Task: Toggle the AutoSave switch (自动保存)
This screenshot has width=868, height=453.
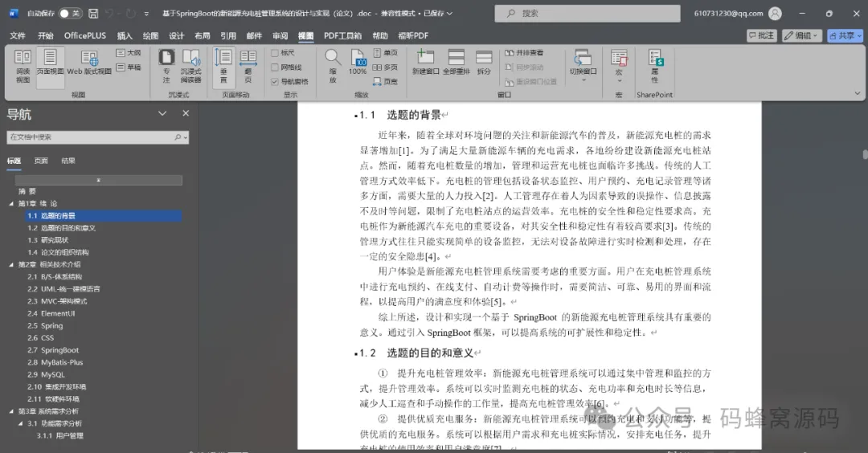Action: (x=70, y=14)
